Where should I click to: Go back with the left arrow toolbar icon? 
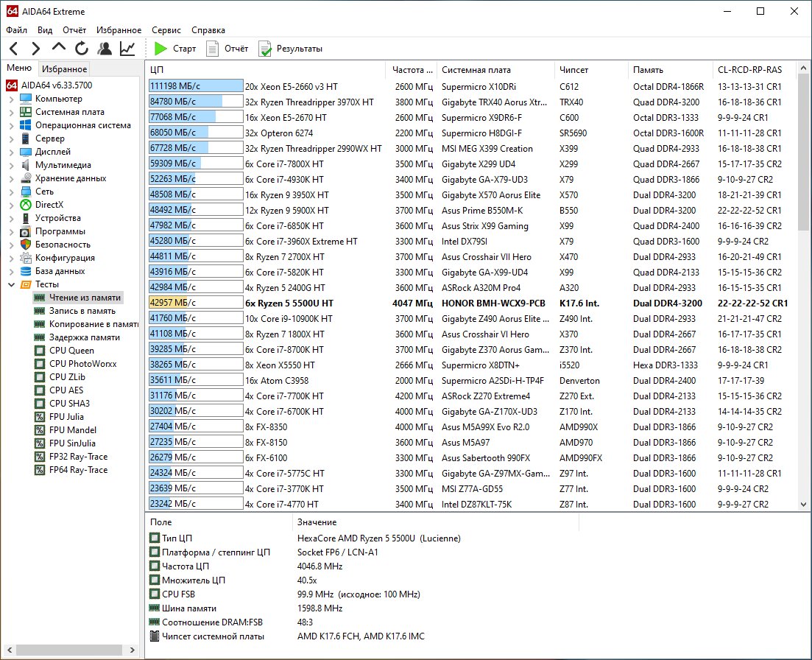(x=14, y=49)
